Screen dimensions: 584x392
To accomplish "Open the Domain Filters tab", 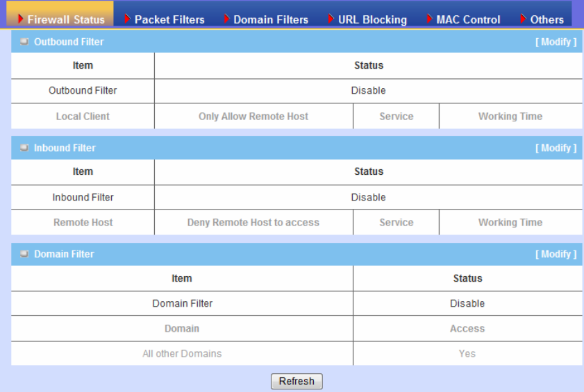I will pyautogui.click(x=271, y=19).
